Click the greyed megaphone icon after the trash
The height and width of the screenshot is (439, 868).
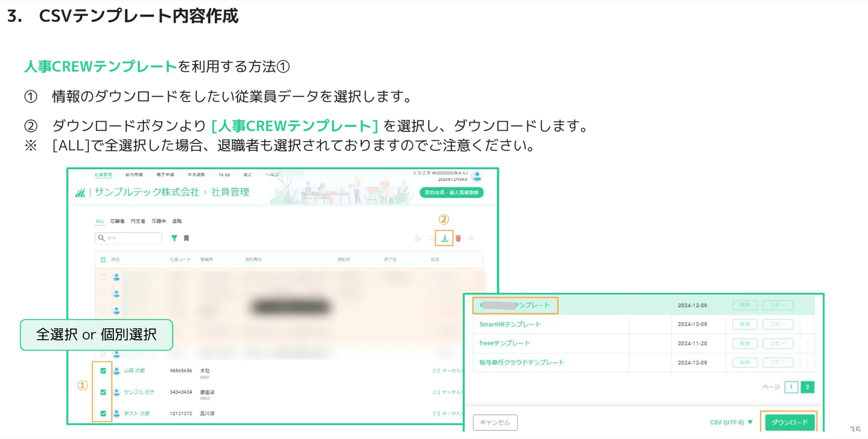click(x=471, y=238)
